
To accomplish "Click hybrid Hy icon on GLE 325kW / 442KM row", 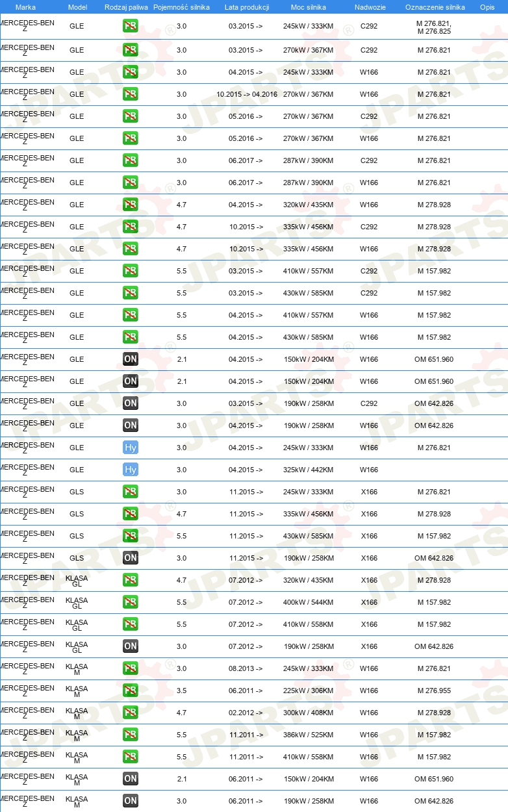I will click(131, 470).
